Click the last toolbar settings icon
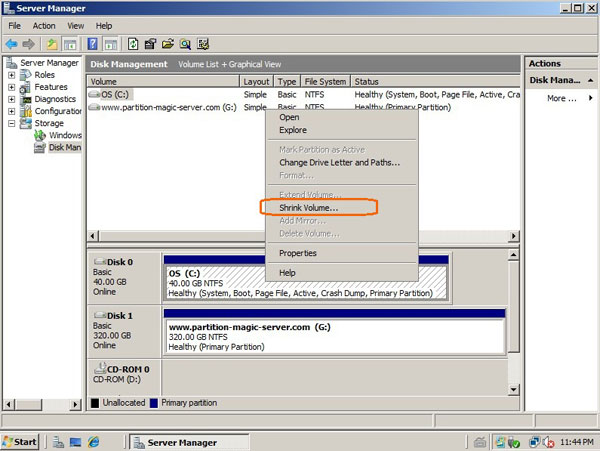 [203, 44]
